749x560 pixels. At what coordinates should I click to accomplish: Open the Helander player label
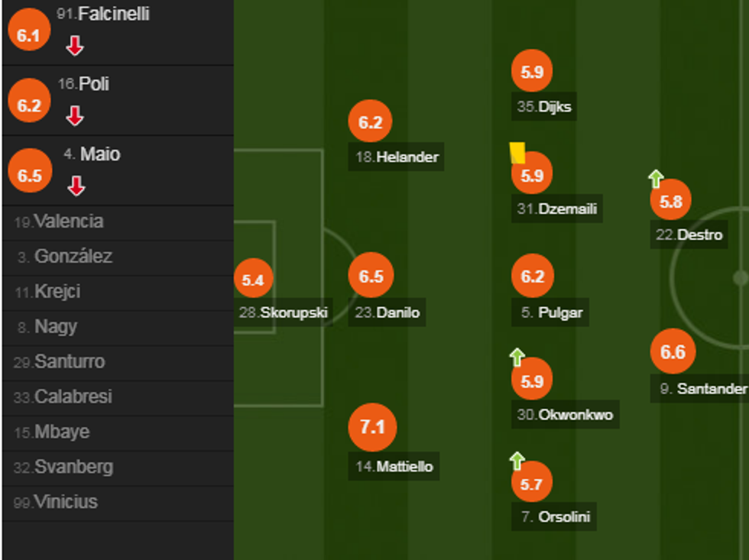pos(396,157)
